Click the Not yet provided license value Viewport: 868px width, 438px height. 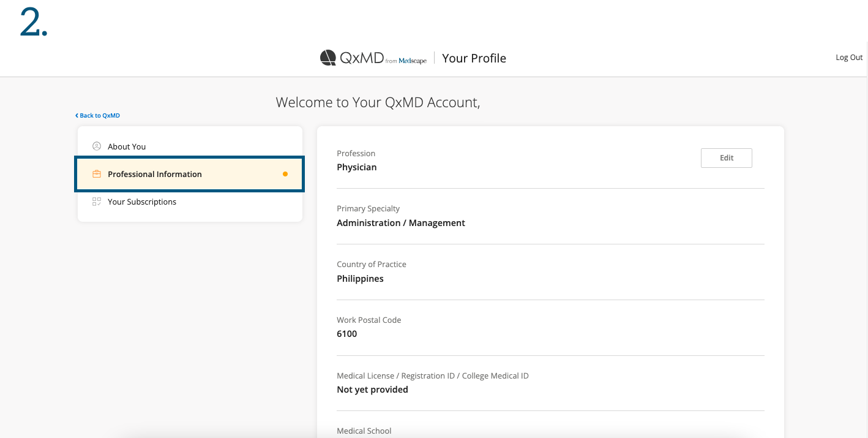coord(373,390)
